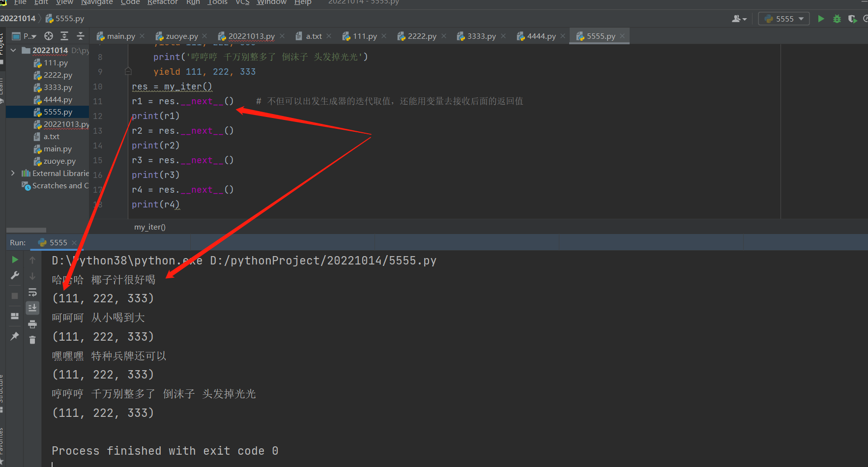Start debugging with the bug icon
Image resolution: width=868 pixels, height=467 pixels.
[x=837, y=19]
